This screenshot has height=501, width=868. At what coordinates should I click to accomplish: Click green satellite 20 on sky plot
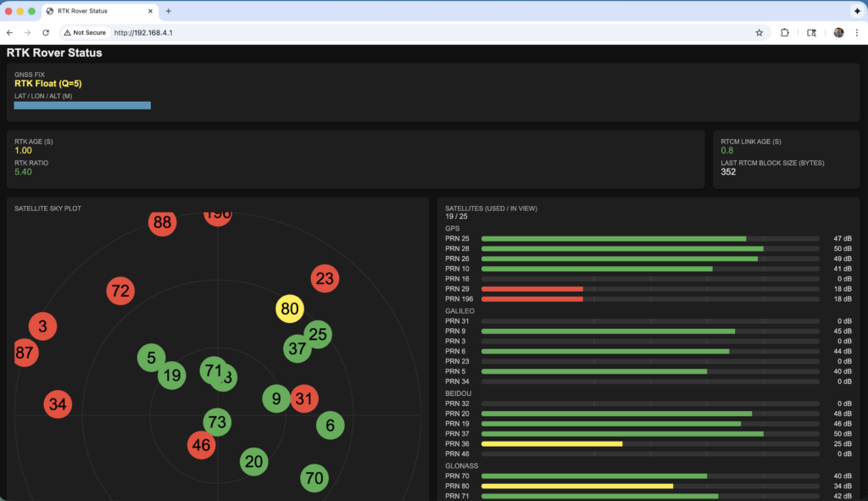click(253, 462)
